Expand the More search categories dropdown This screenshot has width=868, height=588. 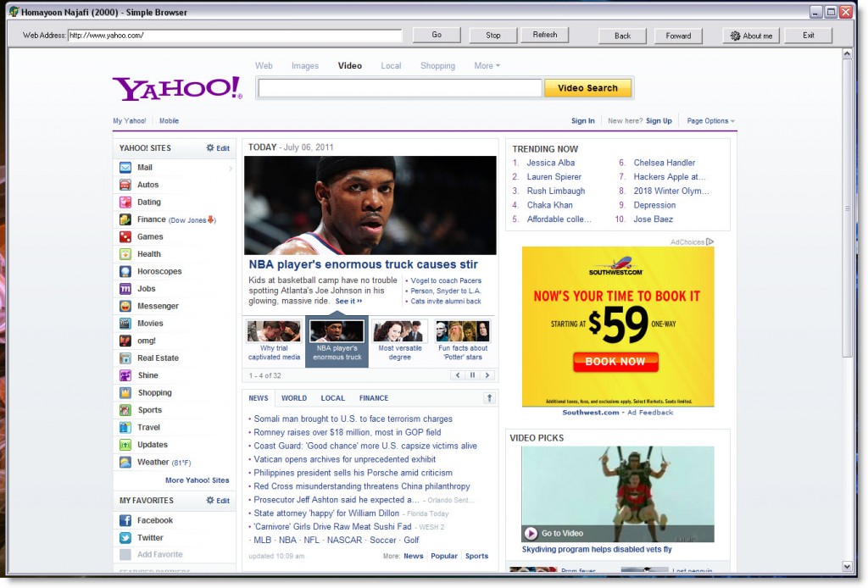point(487,66)
